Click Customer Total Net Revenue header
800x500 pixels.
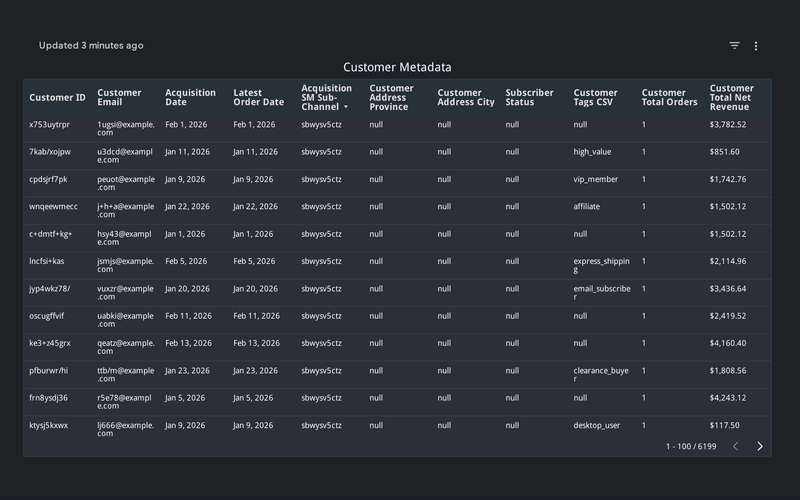click(x=732, y=98)
